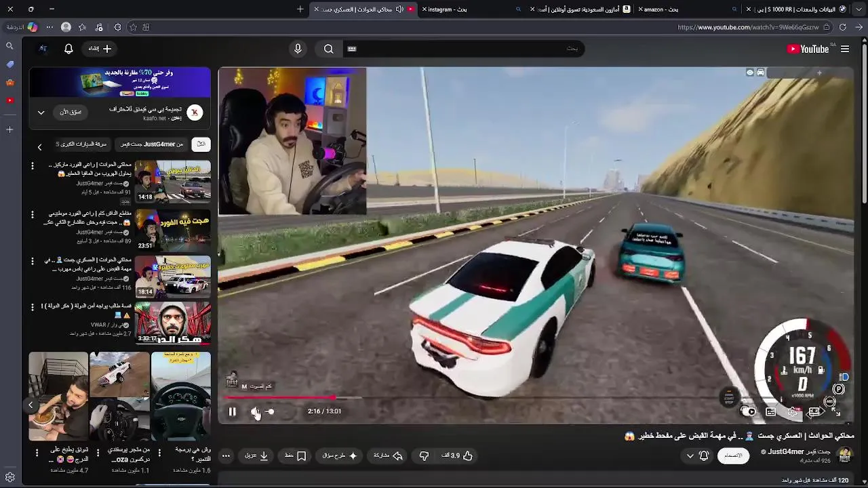Open options menu for 3:33:17 video
The height and width of the screenshot is (488, 868).
tap(32, 306)
